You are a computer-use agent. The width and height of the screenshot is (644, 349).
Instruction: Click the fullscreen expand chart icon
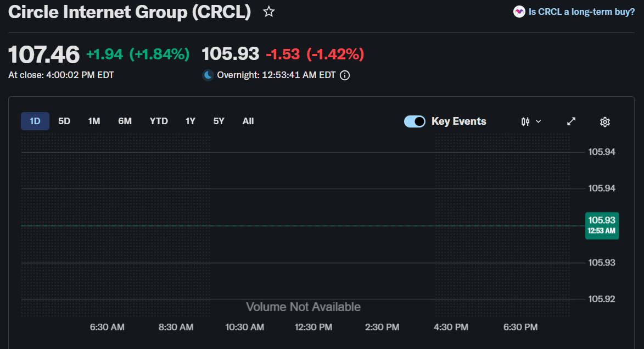pos(571,121)
